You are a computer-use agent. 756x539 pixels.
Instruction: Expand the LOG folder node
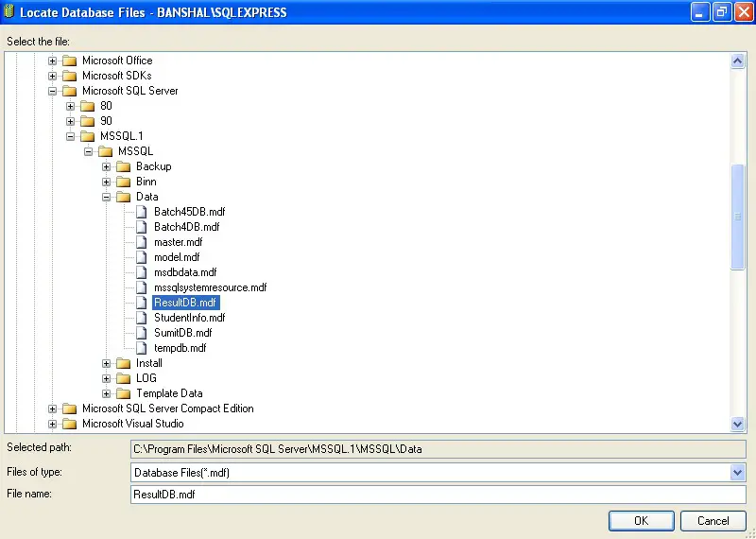(x=107, y=379)
